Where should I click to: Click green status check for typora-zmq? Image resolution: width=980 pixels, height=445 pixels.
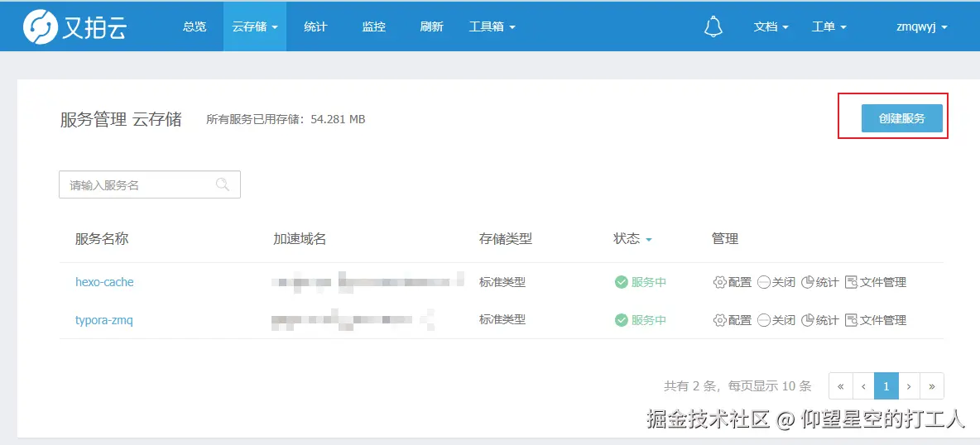click(621, 321)
